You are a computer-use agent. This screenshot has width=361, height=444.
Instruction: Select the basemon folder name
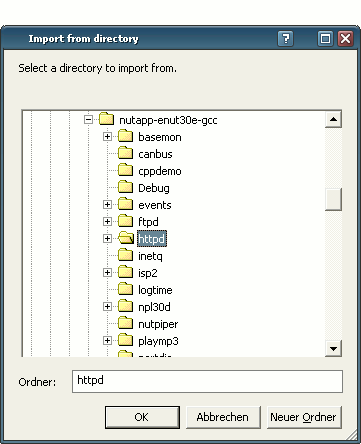tap(160, 137)
